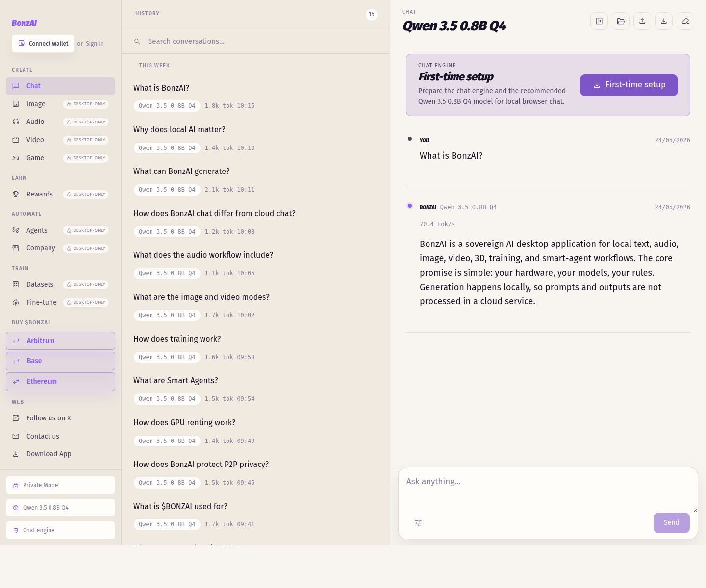Click the Sign in link
Screen dimensions: 706x588
click(x=95, y=44)
